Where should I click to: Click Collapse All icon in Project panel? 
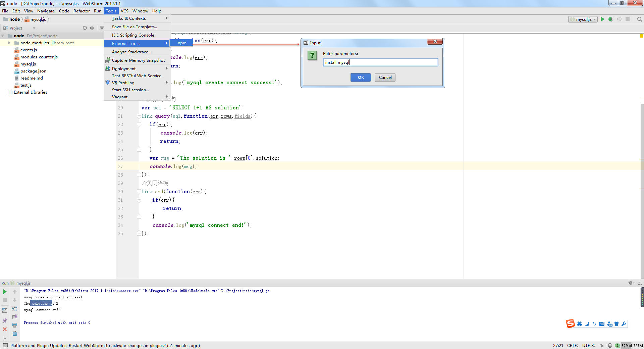click(x=92, y=28)
